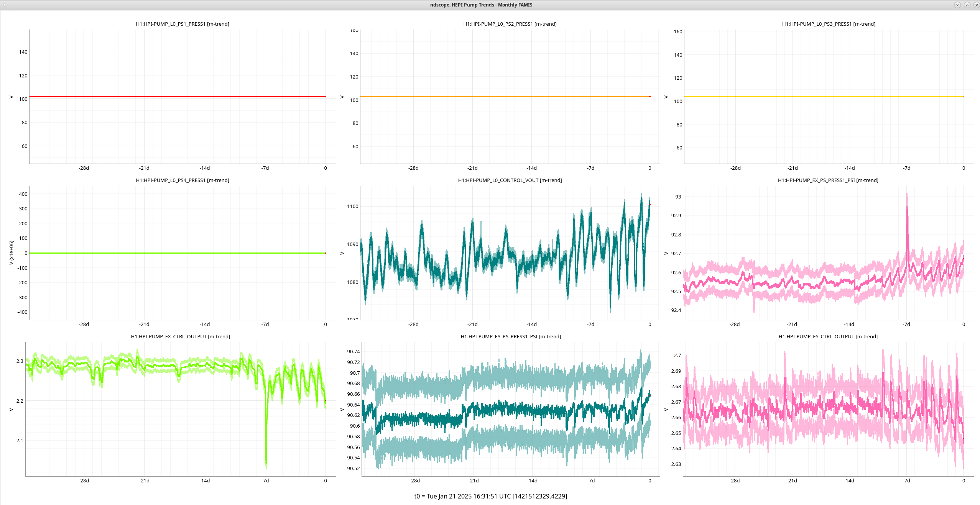This screenshot has height=505, width=980.
Task: Click the window minimize (down arrow) button
Action: click(957, 5)
